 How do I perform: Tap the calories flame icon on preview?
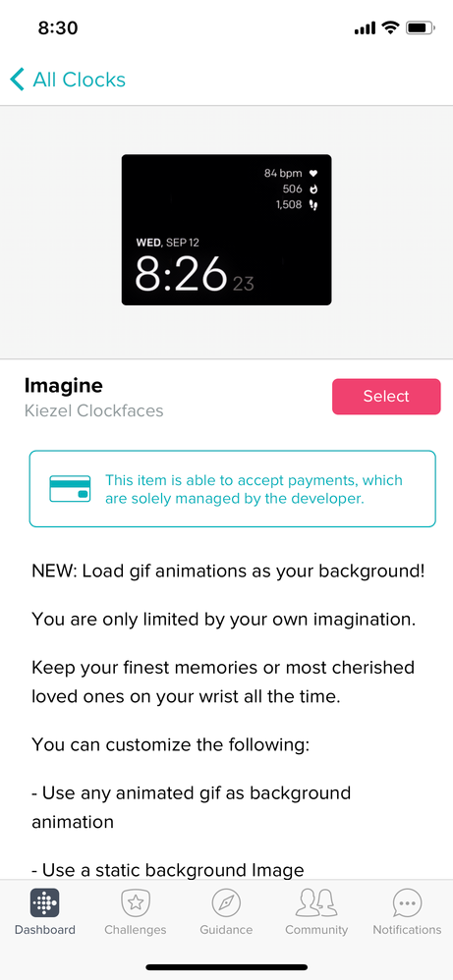[x=314, y=189]
